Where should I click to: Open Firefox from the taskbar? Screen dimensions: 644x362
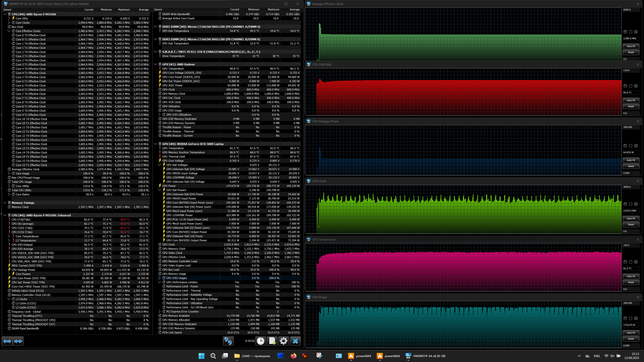coord(293,356)
